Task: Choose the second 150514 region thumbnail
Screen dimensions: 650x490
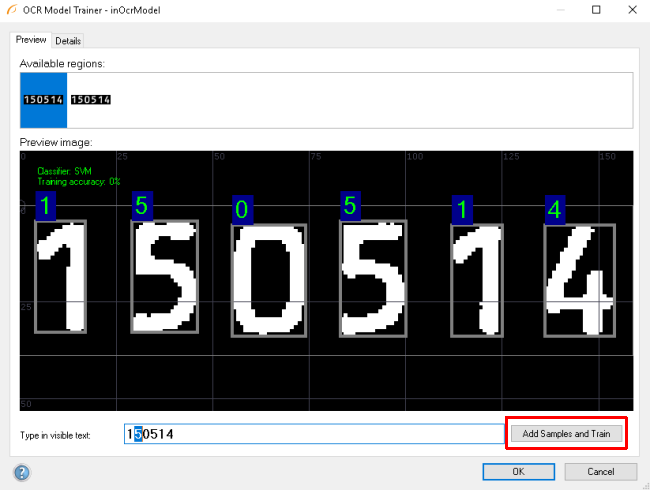Action: 91,100
